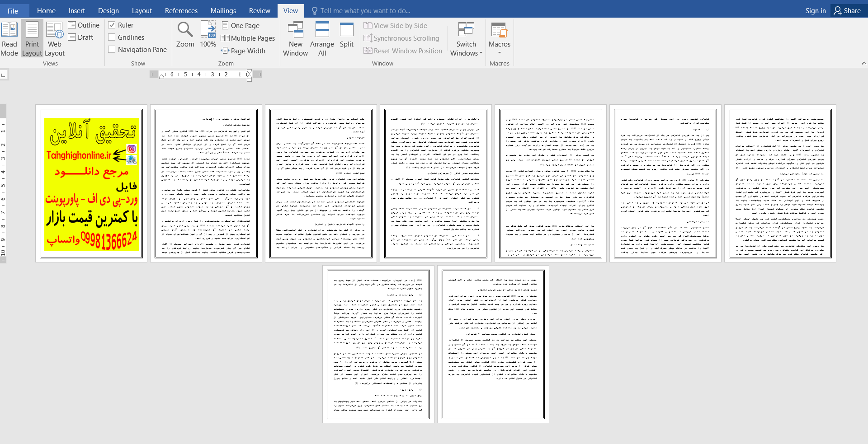Open the Review tab
The height and width of the screenshot is (444, 868).
pos(259,11)
